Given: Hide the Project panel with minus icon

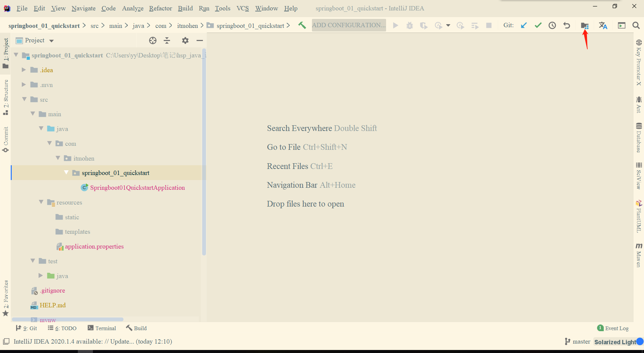Looking at the screenshot, I should pos(200,41).
